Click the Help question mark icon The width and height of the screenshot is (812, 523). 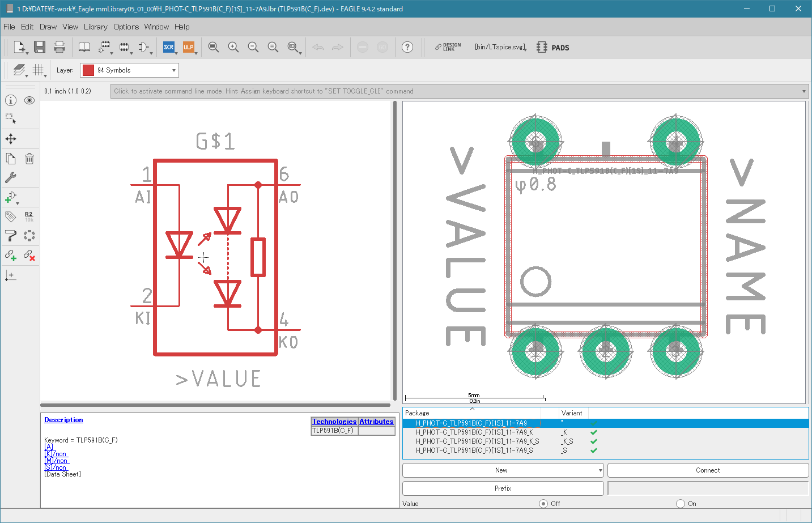(x=407, y=47)
